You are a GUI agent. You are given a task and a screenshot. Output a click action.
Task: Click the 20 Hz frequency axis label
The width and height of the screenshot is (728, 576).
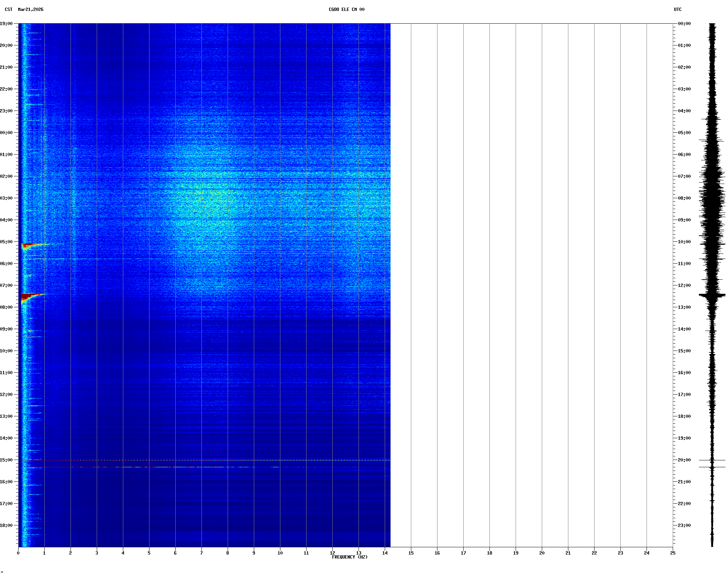click(x=542, y=553)
